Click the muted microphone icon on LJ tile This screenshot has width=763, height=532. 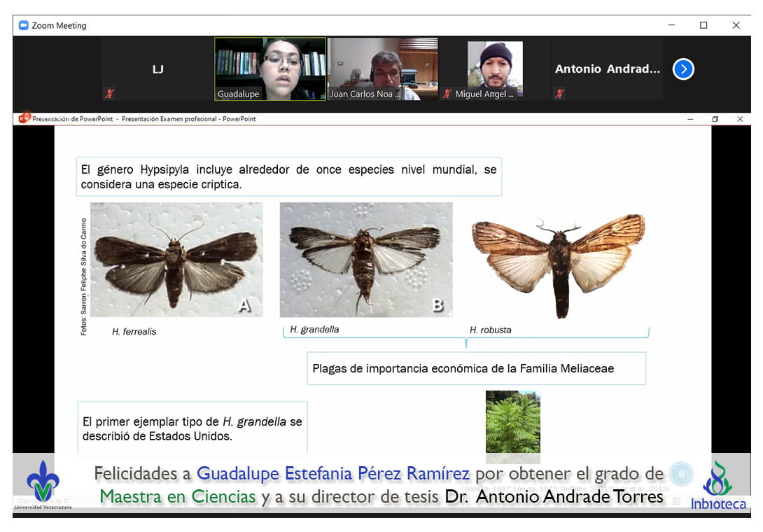click(x=109, y=93)
